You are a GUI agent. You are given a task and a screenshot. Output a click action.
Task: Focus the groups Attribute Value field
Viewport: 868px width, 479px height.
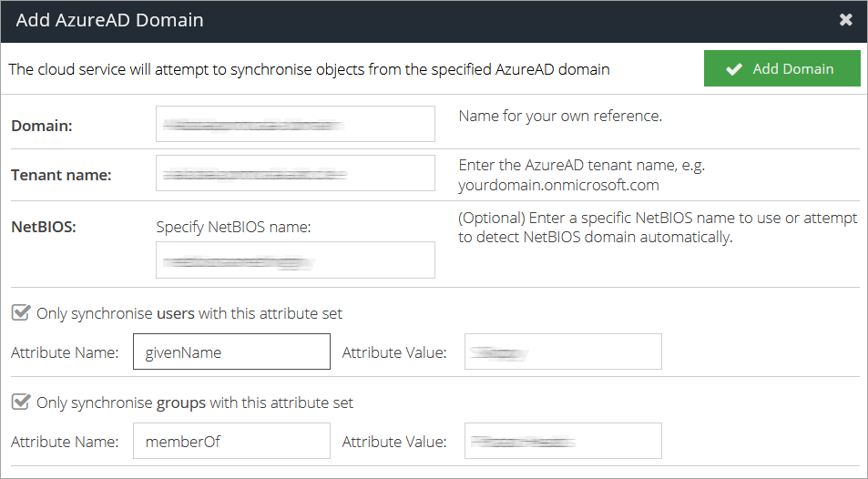(x=563, y=442)
